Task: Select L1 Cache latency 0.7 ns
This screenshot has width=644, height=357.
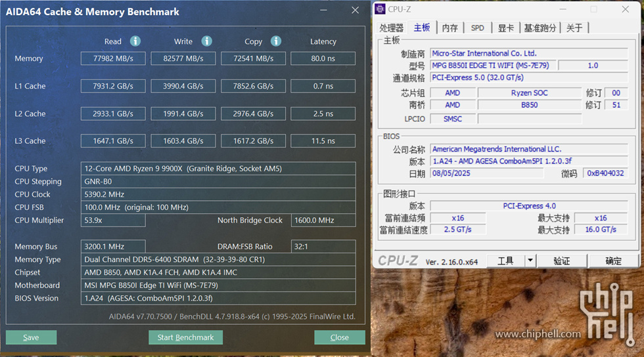Action: click(x=323, y=86)
